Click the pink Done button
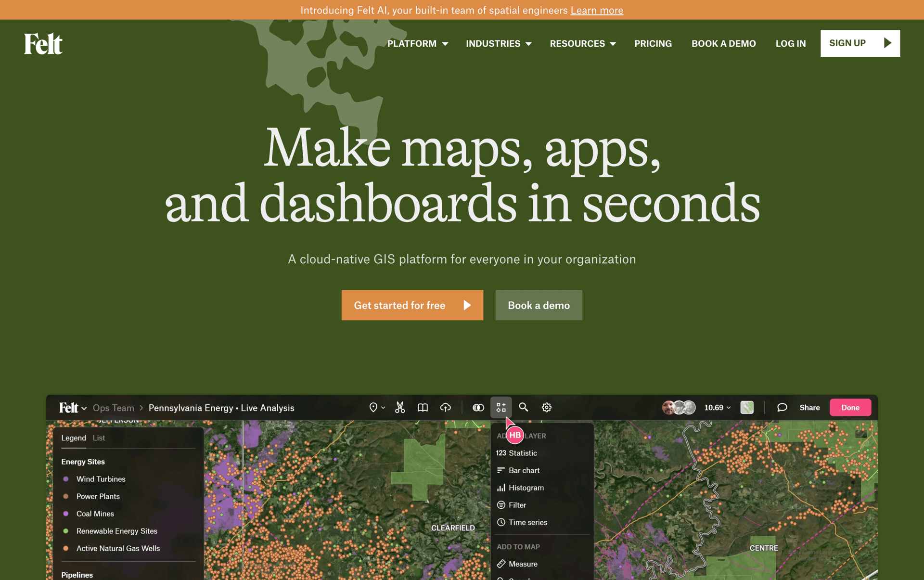924x580 pixels. 850,408
